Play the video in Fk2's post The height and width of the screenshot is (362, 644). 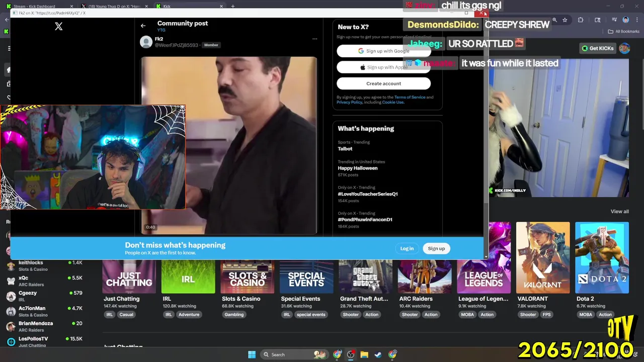[229, 145]
